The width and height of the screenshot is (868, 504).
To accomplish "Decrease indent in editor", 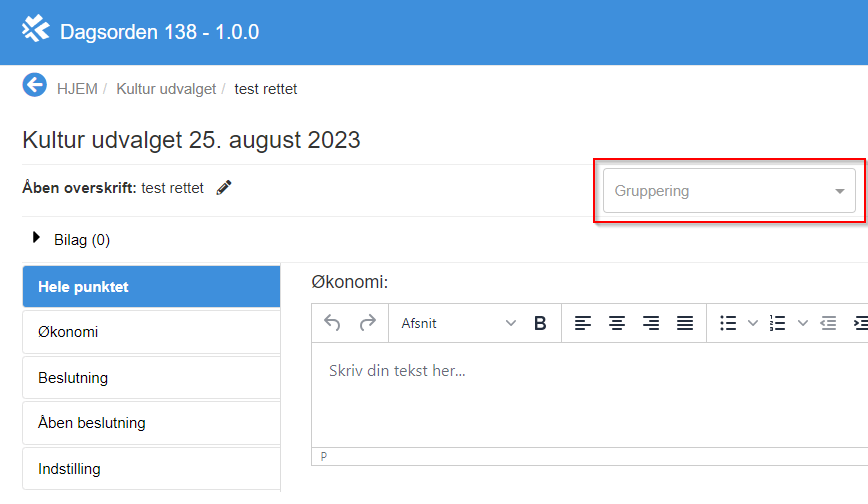I will [828, 323].
